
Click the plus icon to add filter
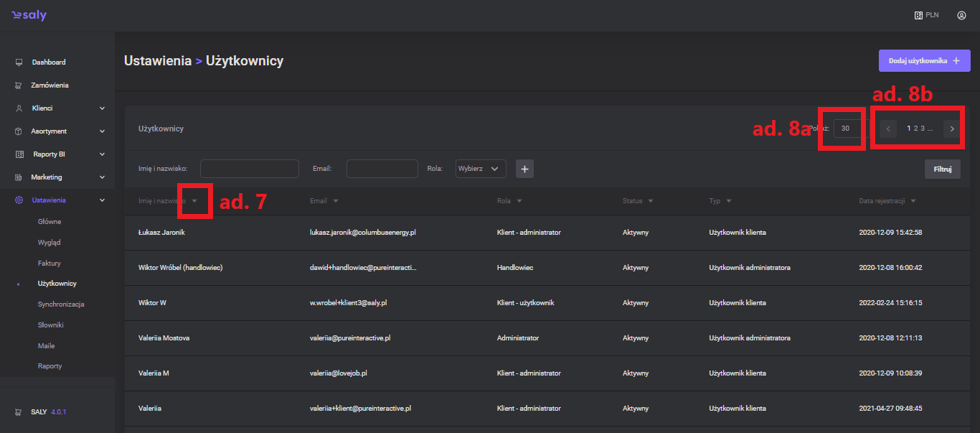click(524, 169)
